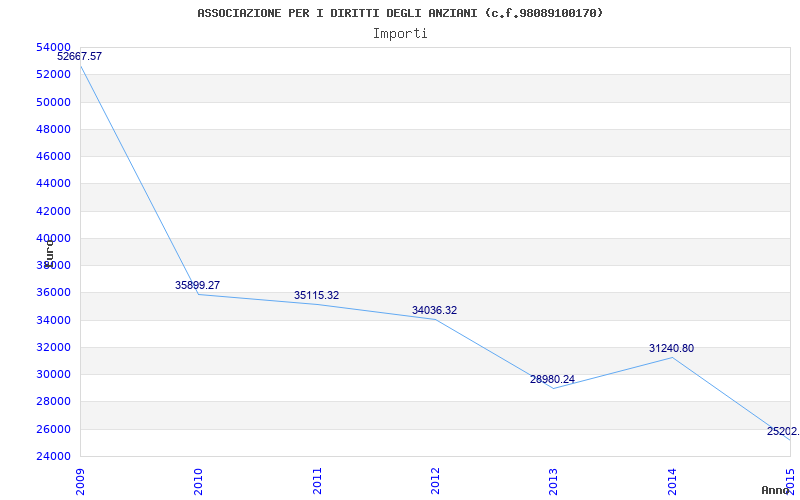Click the x-axis year 2011
The height and width of the screenshot is (500, 800).
pyautogui.click(x=317, y=481)
